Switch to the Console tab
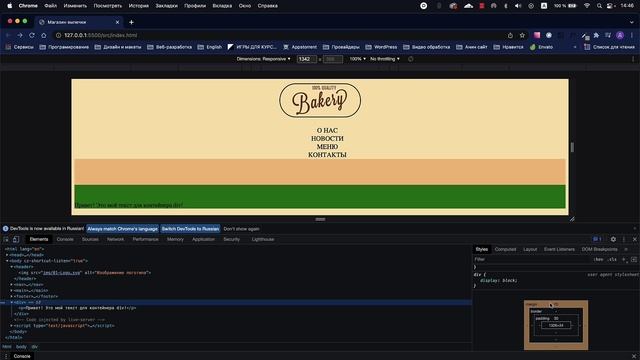The height and width of the screenshot is (360, 640). [x=65, y=239]
